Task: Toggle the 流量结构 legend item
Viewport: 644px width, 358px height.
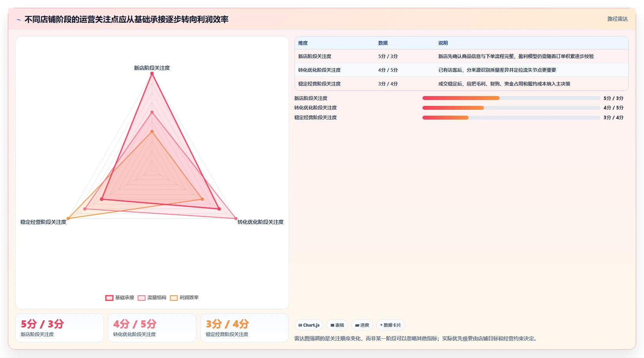Action: pyautogui.click(x=152, y=298)
